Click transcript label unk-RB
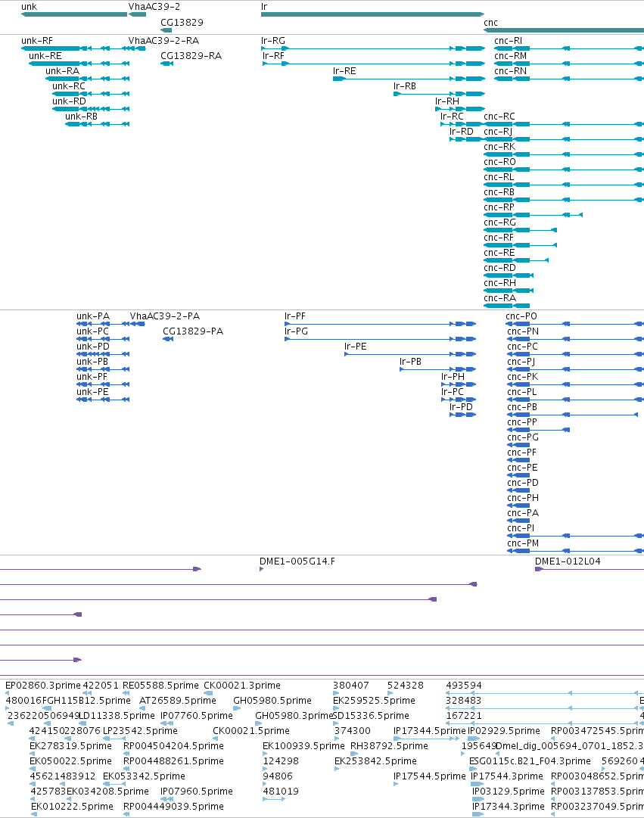 click(82, 117)
